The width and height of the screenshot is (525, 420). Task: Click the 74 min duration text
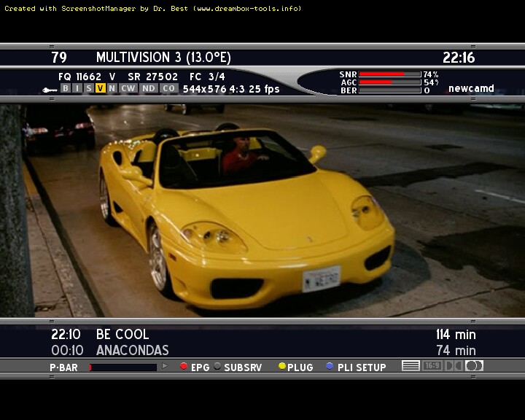(x=456, y=350)
